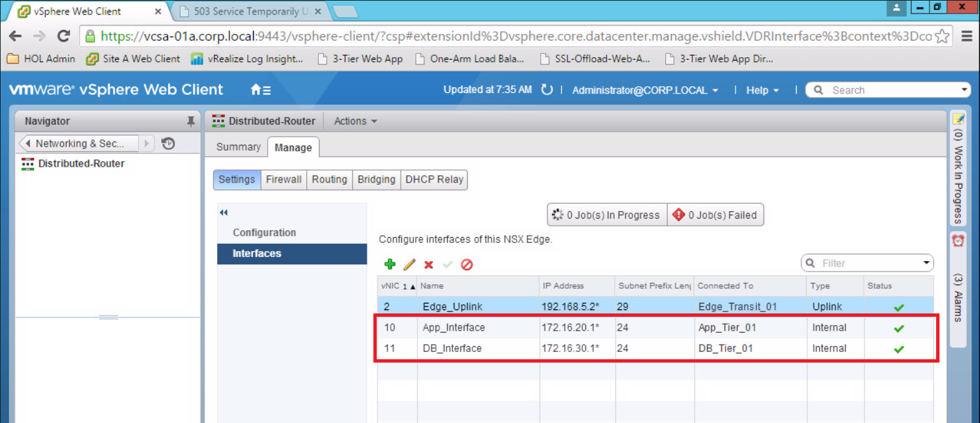Pin the Navigator panel
This screenshot has width=980, height=423.
(x=191, y=122)
